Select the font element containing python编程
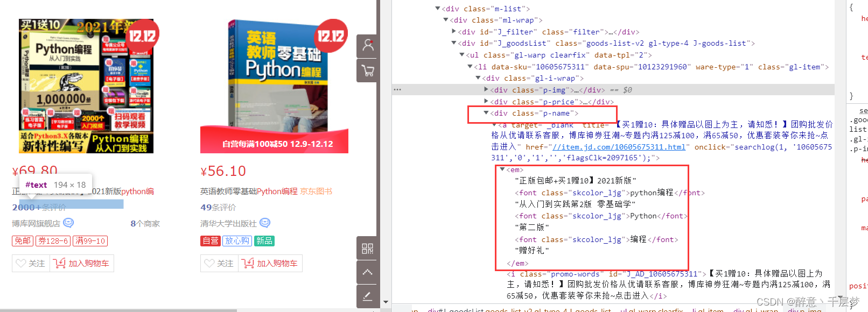This screenshot has width=868, height=312. click(x=610, y=193)
